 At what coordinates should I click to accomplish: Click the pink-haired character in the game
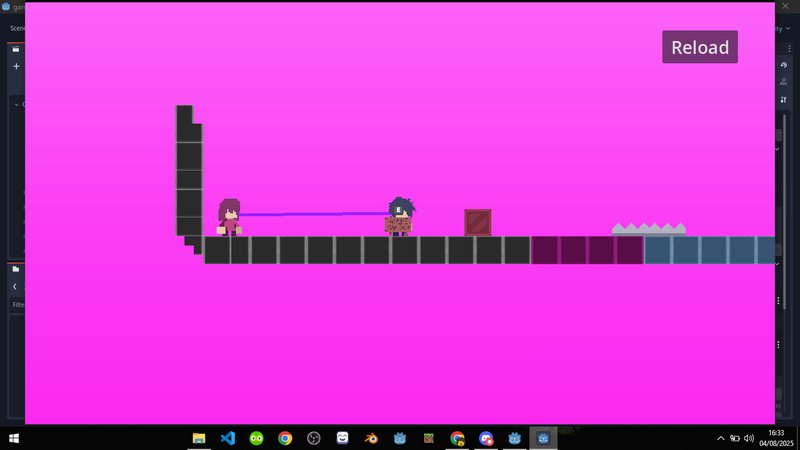tap(229, 217)
